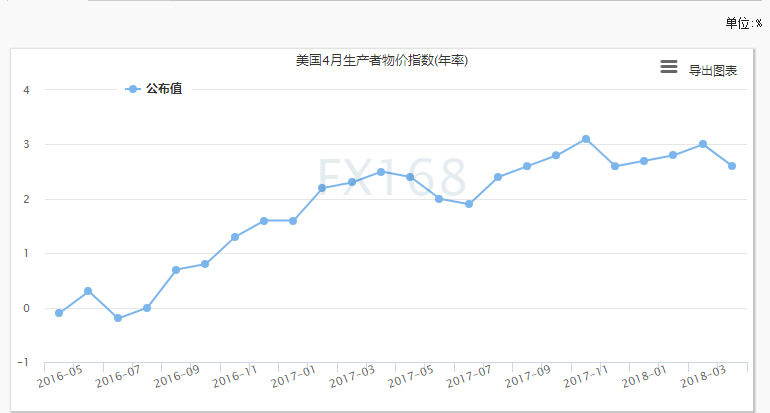Click the y-axis value 3
This screenshot has height=413, width=770.
tap(27, 144)
